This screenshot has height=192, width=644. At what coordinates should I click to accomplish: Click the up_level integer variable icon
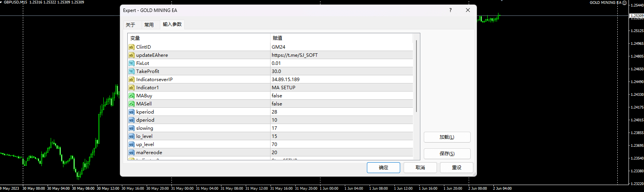[x=131, y=144]
